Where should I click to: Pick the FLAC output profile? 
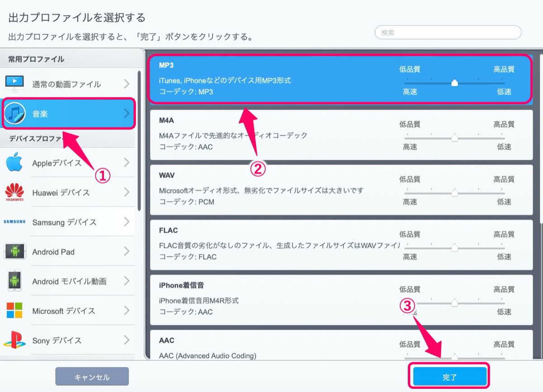pos(341,245)
